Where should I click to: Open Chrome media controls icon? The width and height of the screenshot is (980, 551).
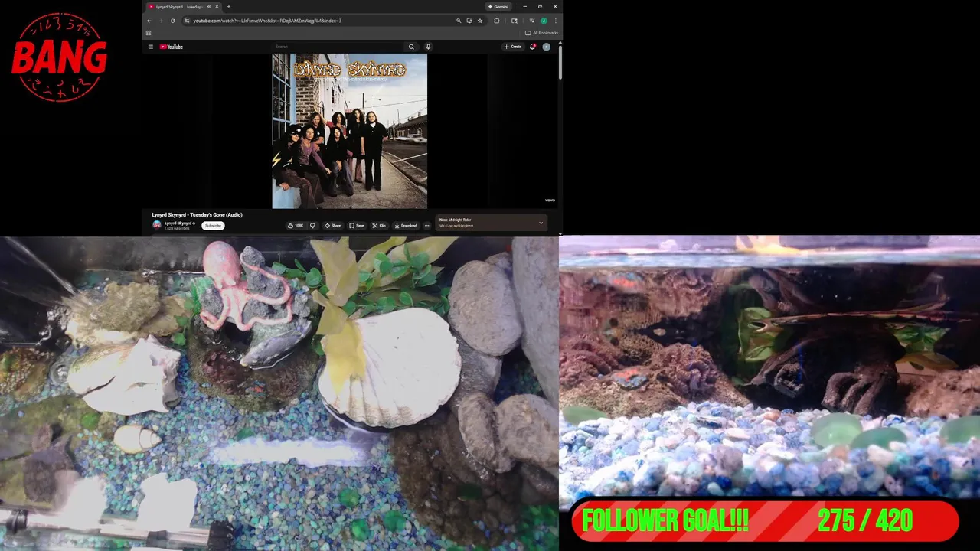532,21
